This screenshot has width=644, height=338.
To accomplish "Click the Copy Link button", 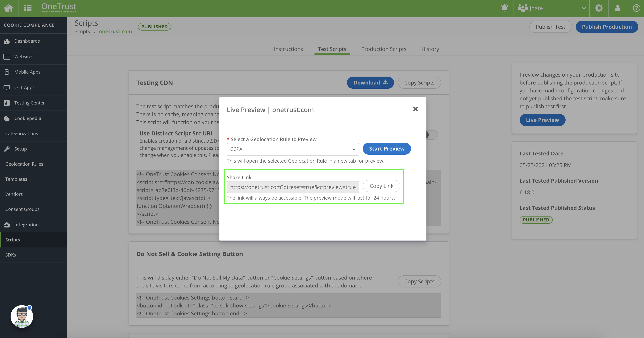I will pos(381,186).
